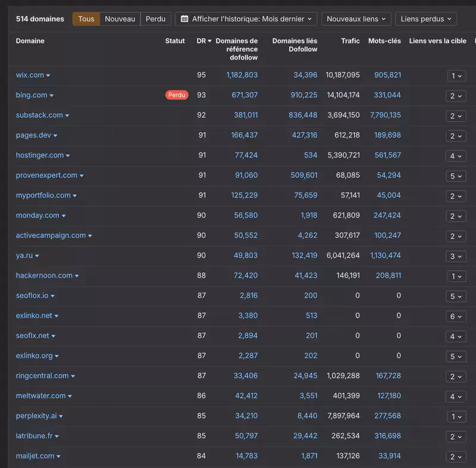Expand the caret next to mailjet.com

pyautogui.click(x=58, y=457)
